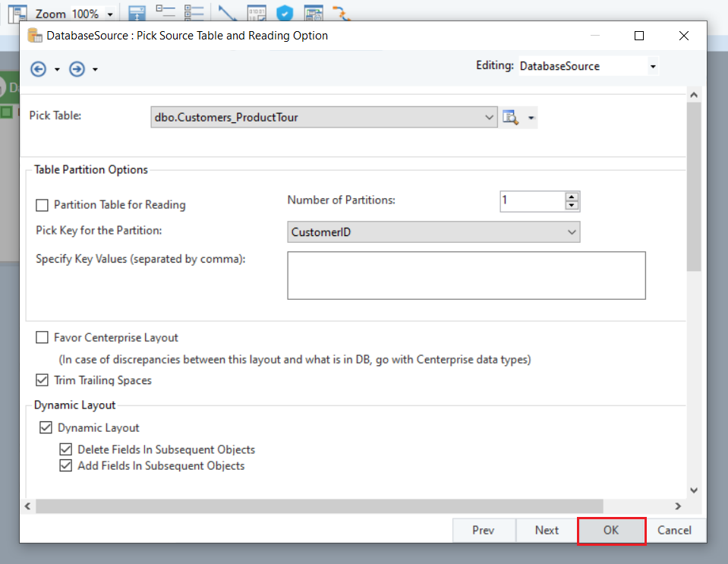Viewport: 728px width, 564px height.
Task: Click the layout icon left of Zoom
Action: (x=17, y=14)
